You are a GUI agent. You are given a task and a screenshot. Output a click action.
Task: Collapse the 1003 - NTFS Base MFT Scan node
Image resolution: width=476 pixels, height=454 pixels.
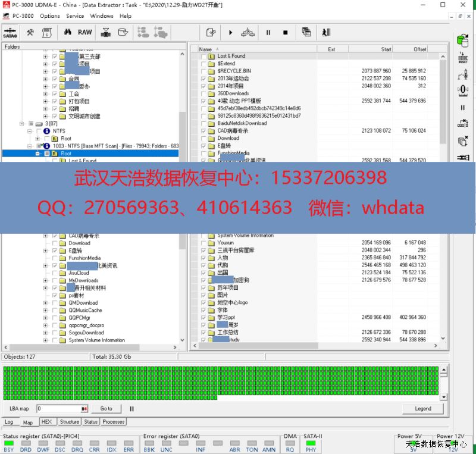point(30,146)
